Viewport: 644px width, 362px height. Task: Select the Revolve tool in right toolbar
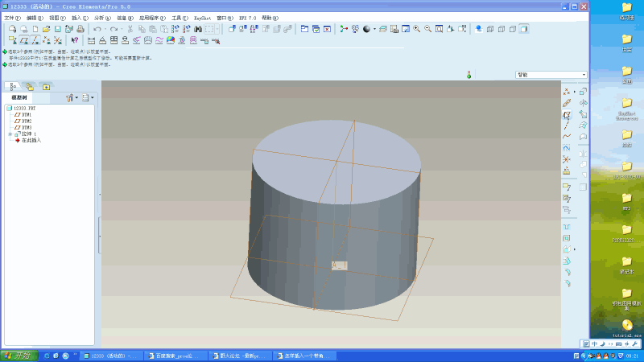[583, 103]
